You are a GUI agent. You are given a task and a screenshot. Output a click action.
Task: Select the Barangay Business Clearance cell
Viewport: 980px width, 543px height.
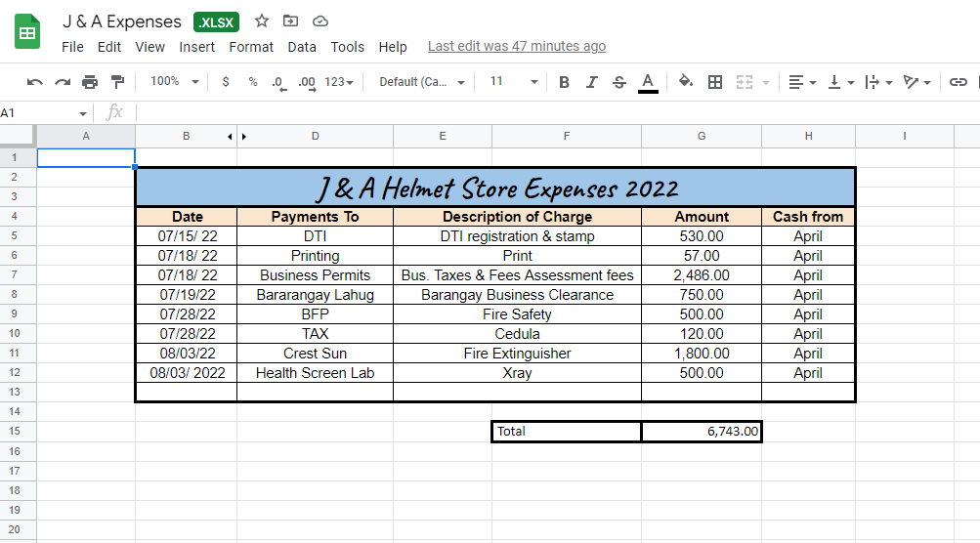517,295
